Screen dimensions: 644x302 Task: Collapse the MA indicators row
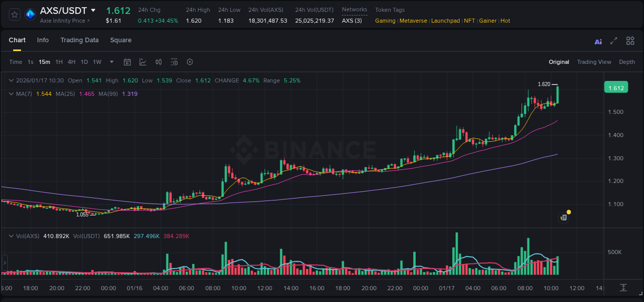click(11, 94)
